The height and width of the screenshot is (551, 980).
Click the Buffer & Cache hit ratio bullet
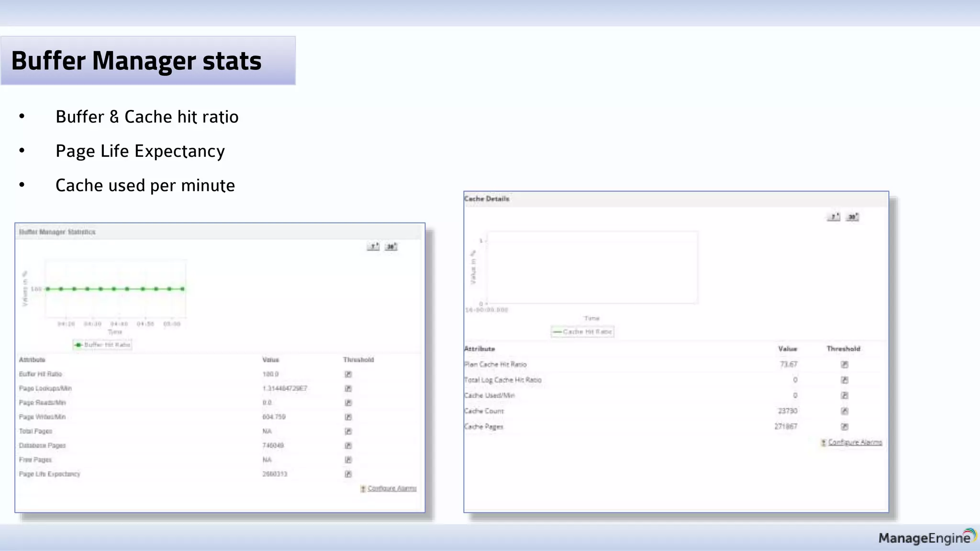[x=147, y=117]
